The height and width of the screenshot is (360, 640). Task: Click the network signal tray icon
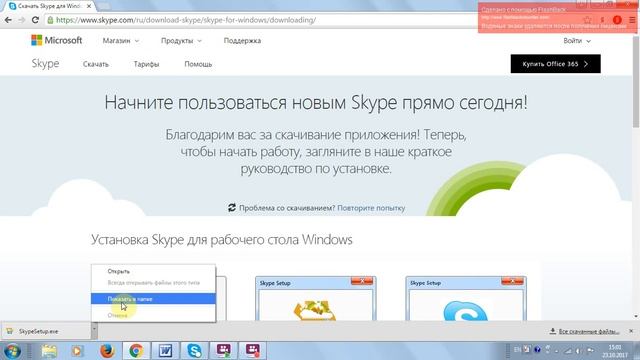(568, 351)
